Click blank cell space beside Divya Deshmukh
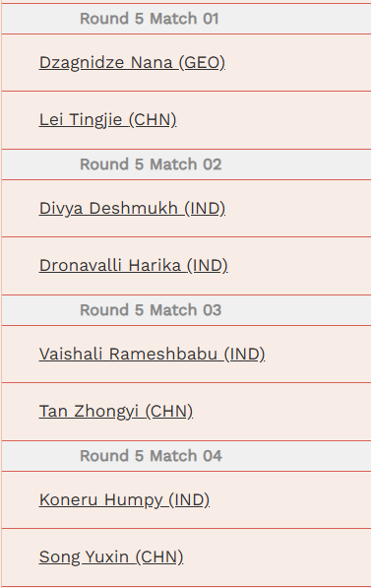Viewport: 371px width, 588px height. point(300,209)
